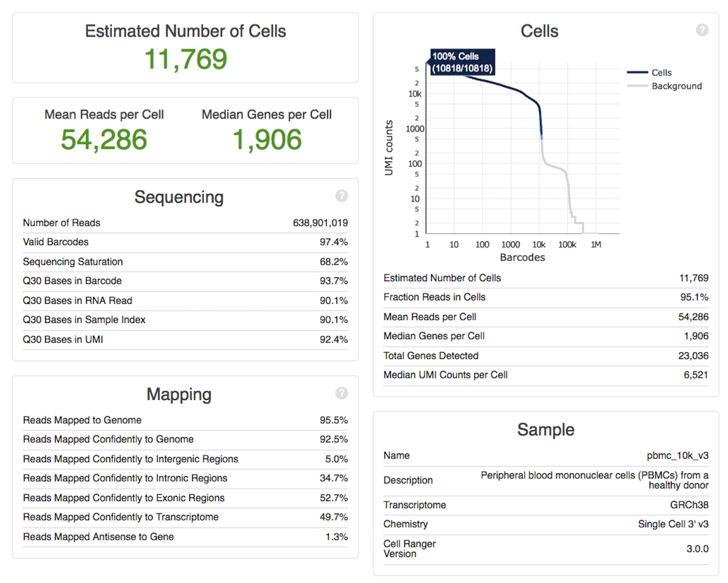Click the Cells table Median Genes per Cell row
Screen dimensions: 728x583
(x=546, y=336)
